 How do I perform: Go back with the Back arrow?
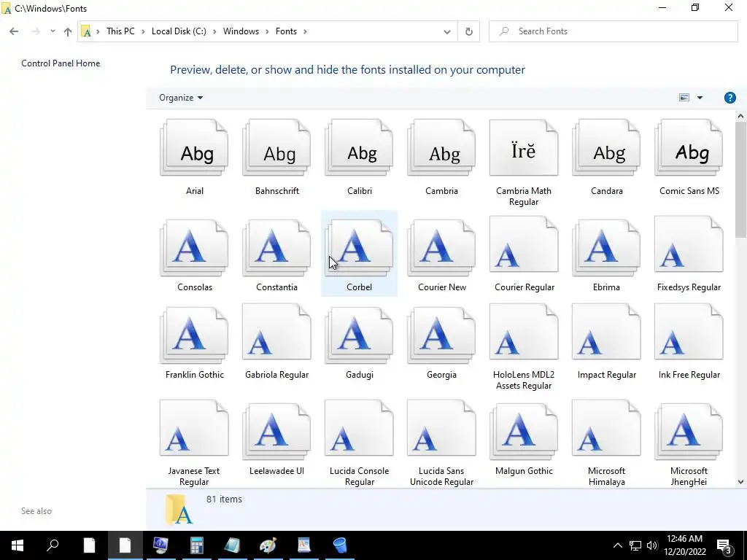(x=14, y=31)
